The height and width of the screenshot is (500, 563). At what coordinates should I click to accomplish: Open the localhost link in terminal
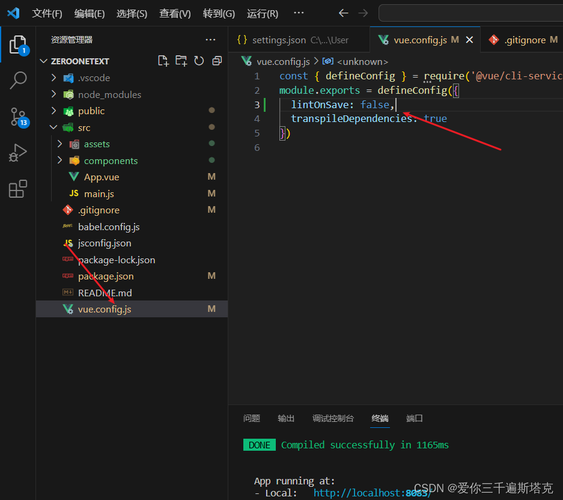pyautogui.click(x=372, y=493)
